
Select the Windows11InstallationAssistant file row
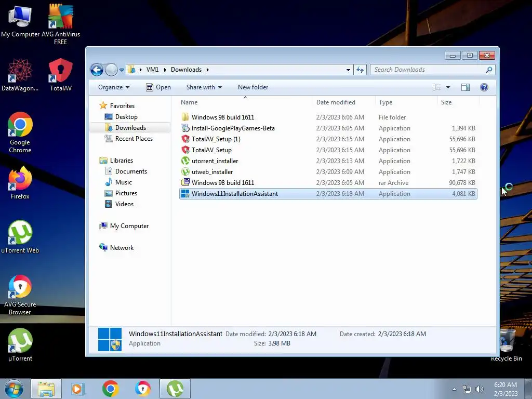tap(328, 194)
